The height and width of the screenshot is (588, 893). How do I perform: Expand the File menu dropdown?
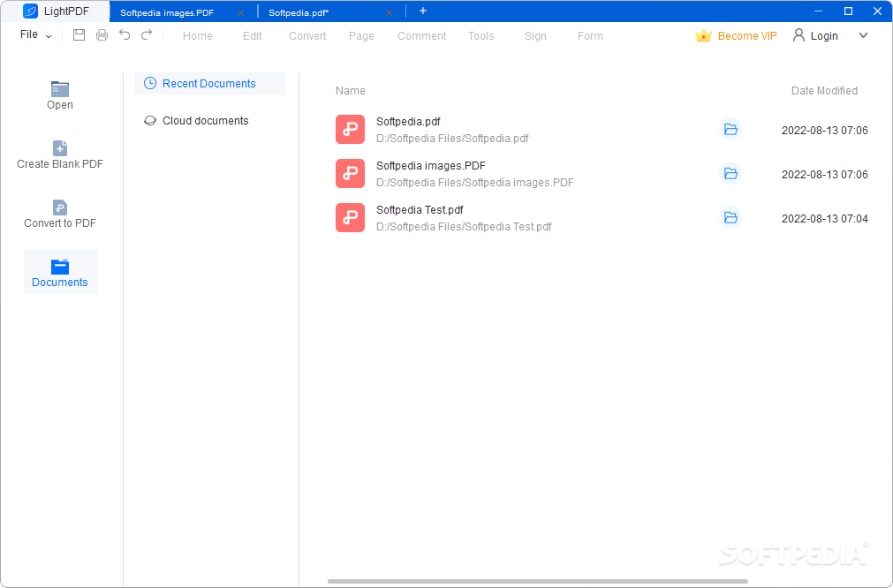36,34
